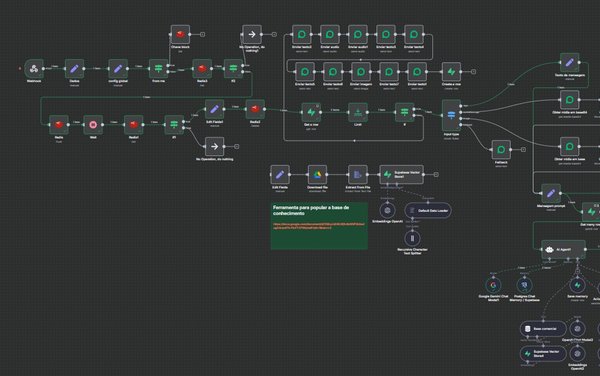The width and height of the screenshot is (600, 376).
Task: Click the Default Data Loader node
Action: tap(428, 210)
